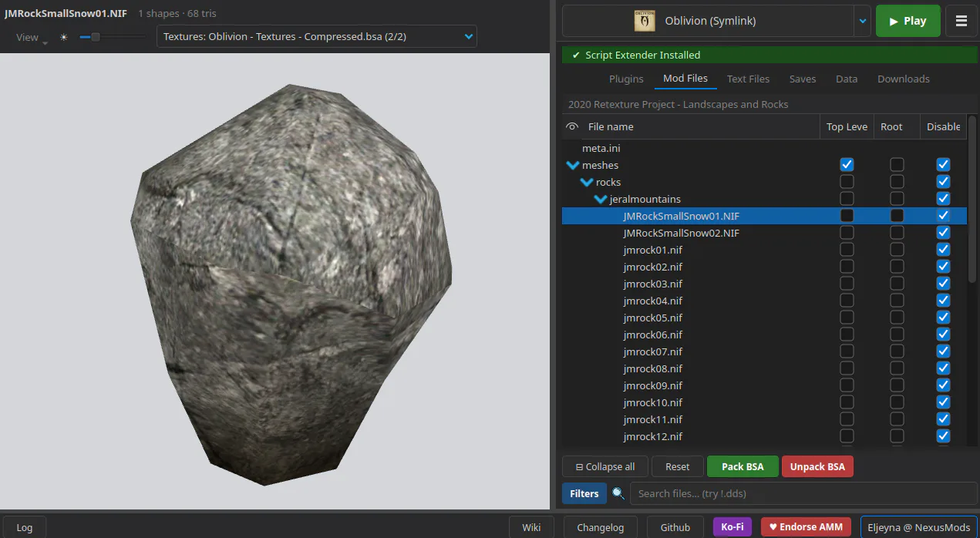Uncheck the Disable checkbox for meshes
This screenshot has width=980, height=538.
pyautogui.click(x=943, y=165)
